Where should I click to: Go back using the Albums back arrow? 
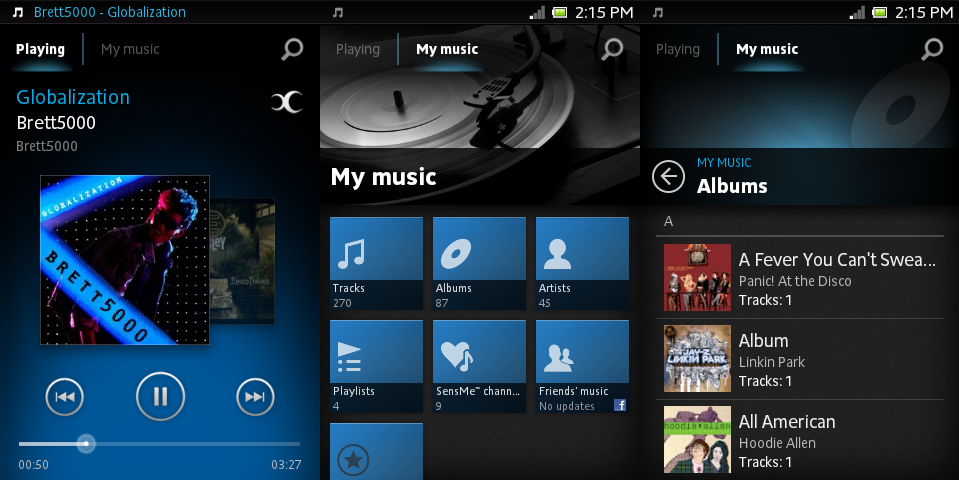[668, 177]
